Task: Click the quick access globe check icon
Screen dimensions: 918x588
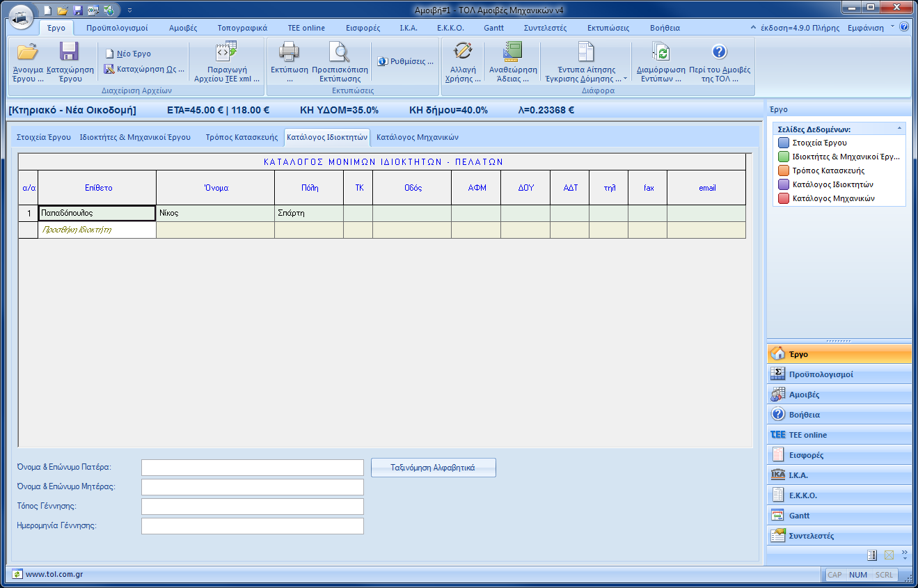Action: (x=109, y=10)
